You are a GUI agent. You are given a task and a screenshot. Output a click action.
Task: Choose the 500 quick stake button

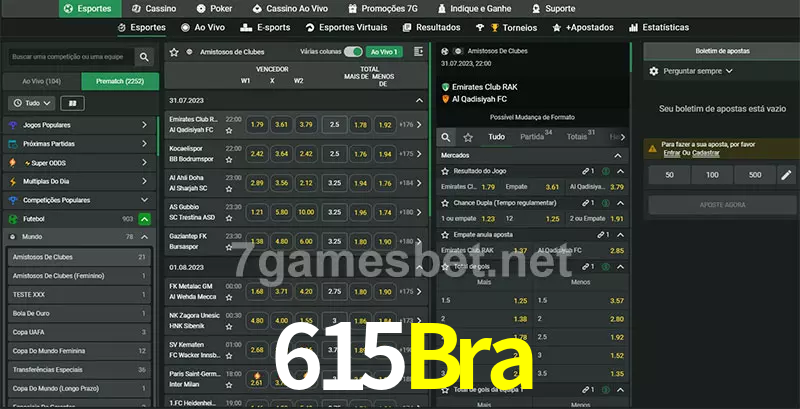pyautogui.click(x=755, y=175)
